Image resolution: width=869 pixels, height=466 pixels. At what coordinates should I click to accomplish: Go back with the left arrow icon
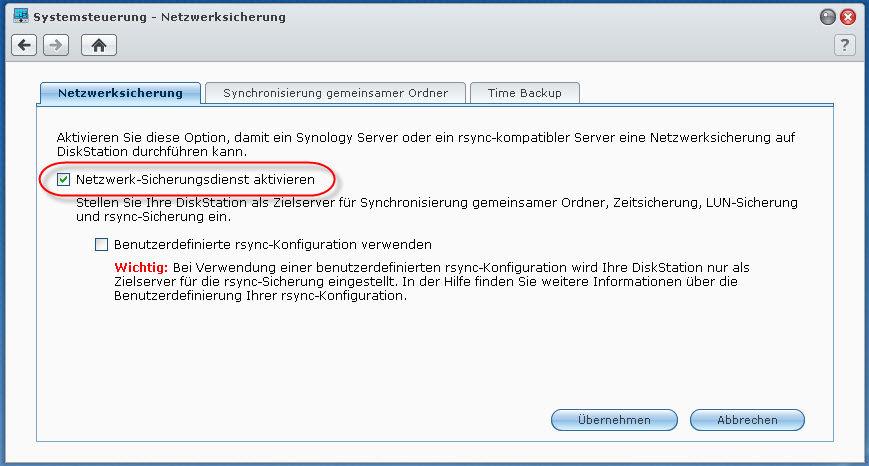tap(24, 45)
